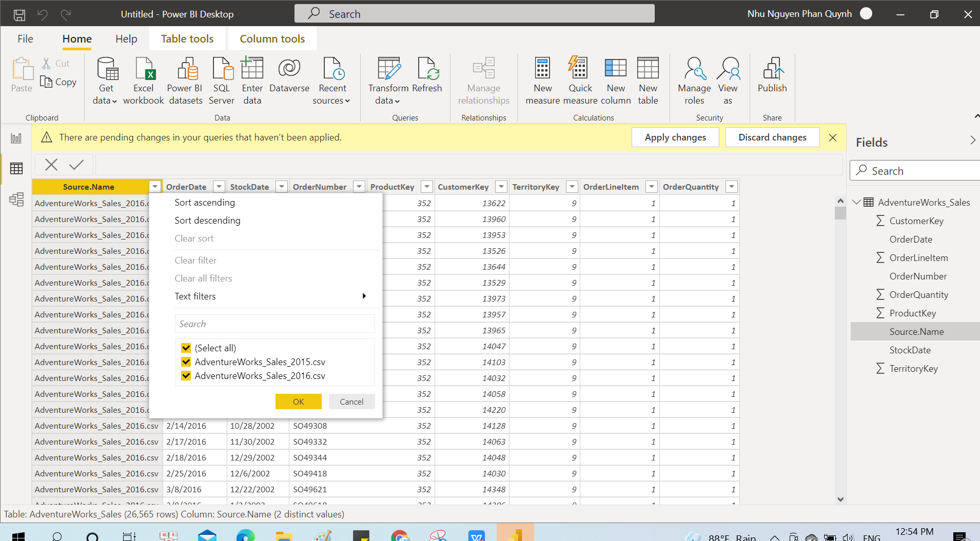
Task: Select the TerritoryKey field
Action: 913,369
